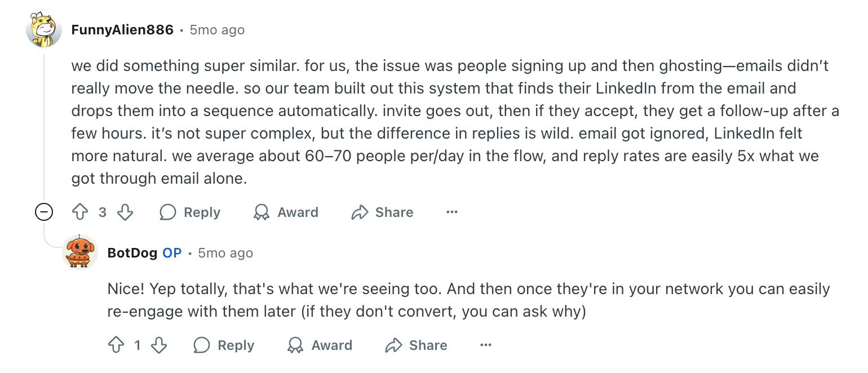Reply to BotDog's comment
Viewport: 868px width, 373px height.
click(x=224, y=345)
